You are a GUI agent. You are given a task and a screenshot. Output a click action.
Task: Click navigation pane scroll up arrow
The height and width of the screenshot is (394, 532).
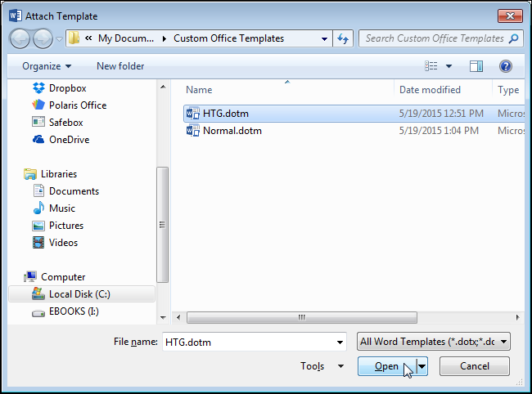(x=163, y=87)
